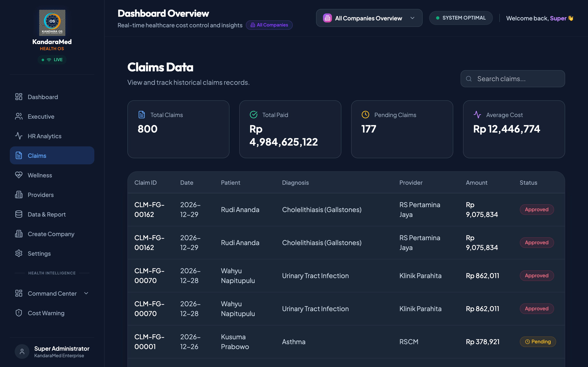Viewport: 588px width, 367px height.
Task: Click the Search claims input field
Action: click(x=513, y=79)
